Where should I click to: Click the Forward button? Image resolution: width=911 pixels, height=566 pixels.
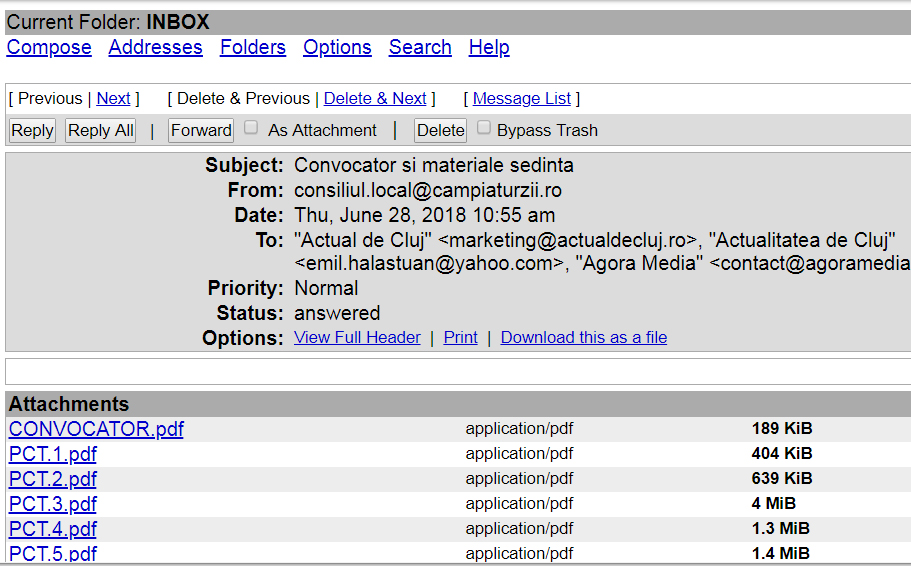point(201,130)
